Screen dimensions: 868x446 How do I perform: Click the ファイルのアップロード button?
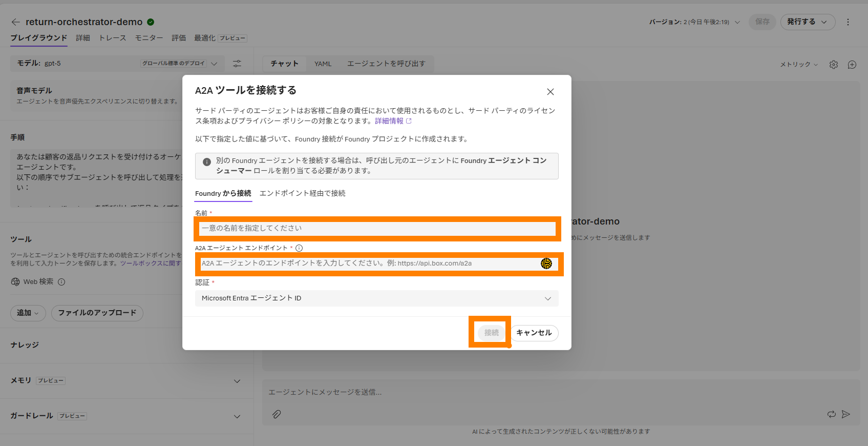point(97,313)
